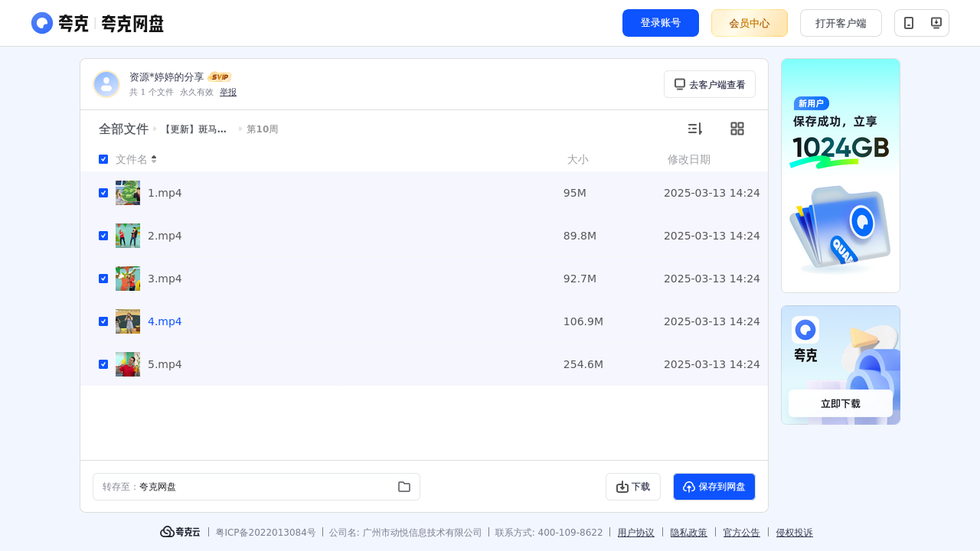Click 去客户端查看 button
The height and width of the screenshot is (551, 980).
point(710,84)
